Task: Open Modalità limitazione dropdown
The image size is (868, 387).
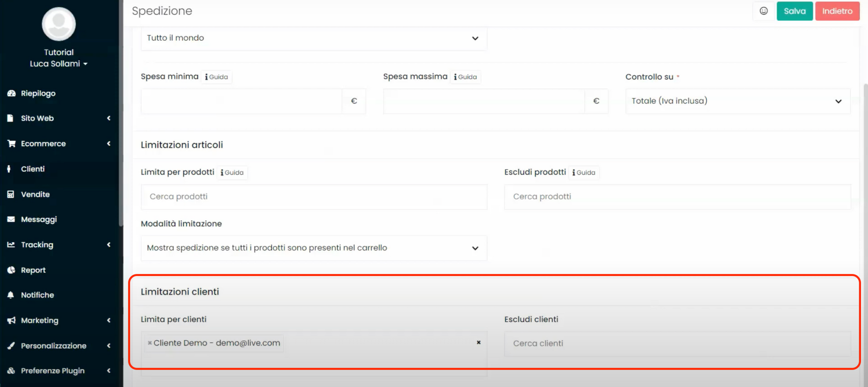Action: [313, 248]
